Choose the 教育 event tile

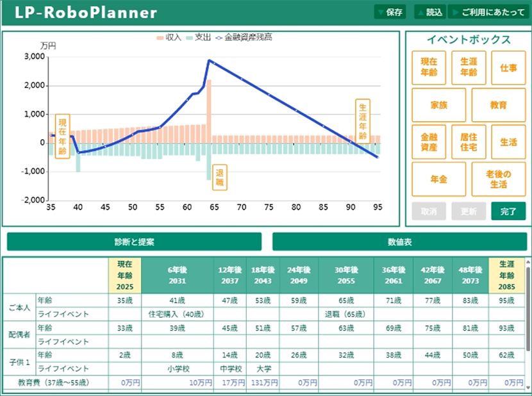tap(499, 105)
